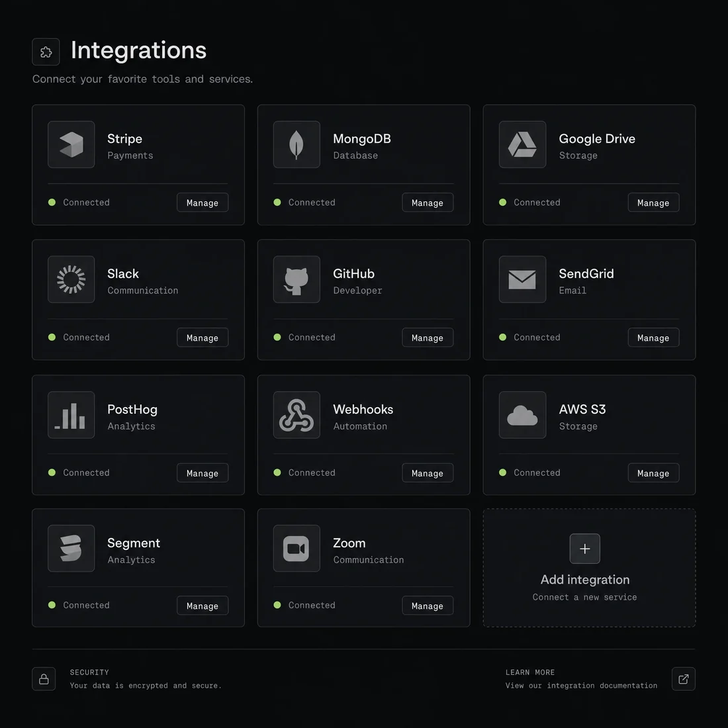Manage the Zoom integration
Image resolution: width=728 pixels, height=728 pixels.
click(x=428, y=606)
